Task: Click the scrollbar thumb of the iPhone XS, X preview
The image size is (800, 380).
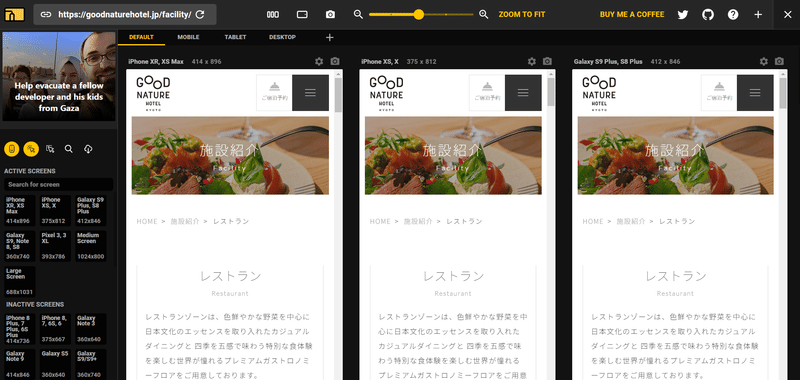Action: tap(551, 92)
